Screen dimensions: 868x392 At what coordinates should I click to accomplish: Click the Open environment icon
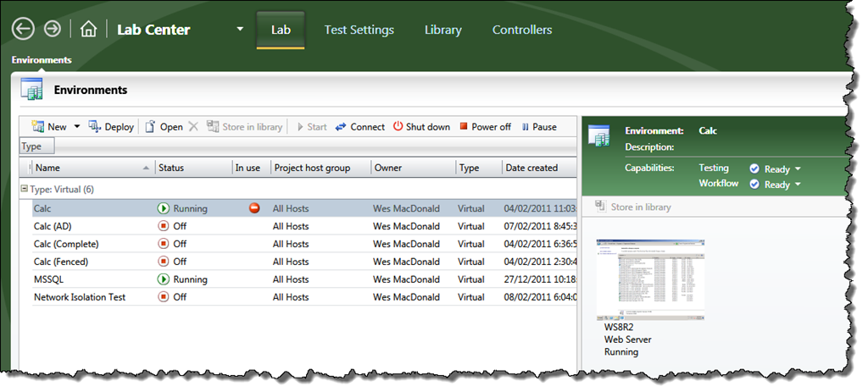[150, 127]
